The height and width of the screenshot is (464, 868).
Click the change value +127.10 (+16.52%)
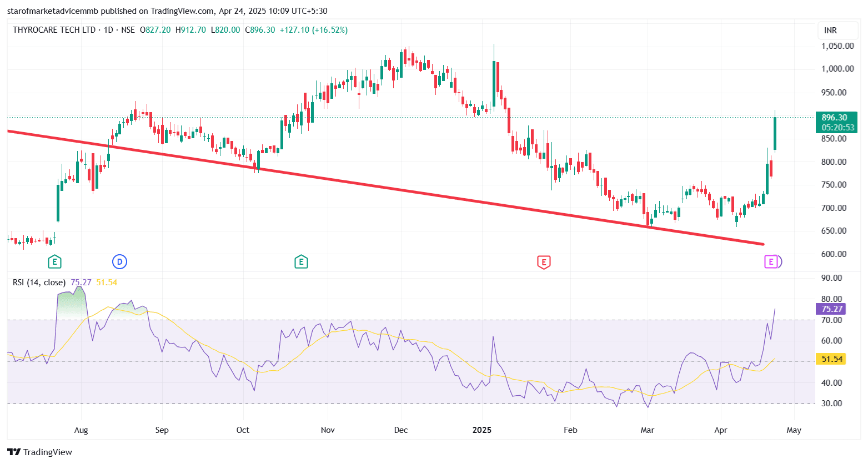313,30
